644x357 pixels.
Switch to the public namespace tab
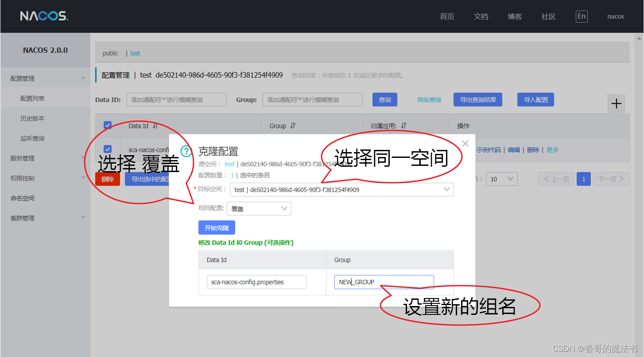click(110, 53)
